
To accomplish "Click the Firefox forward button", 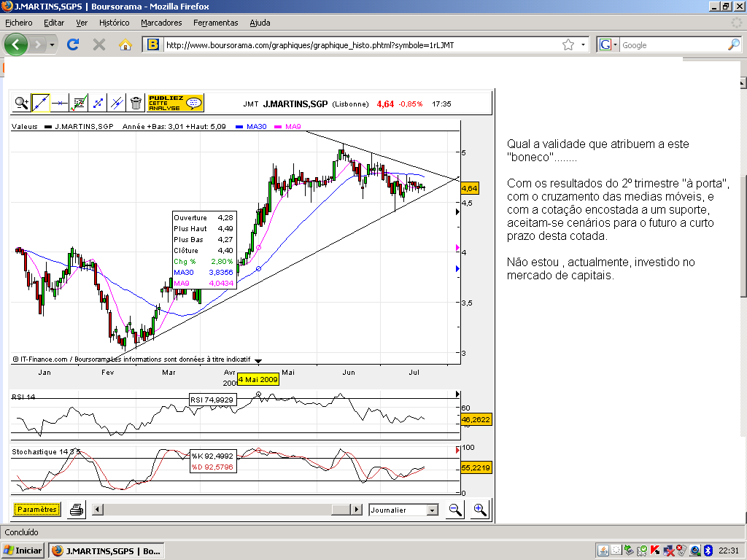I will (x=37, y=44).
